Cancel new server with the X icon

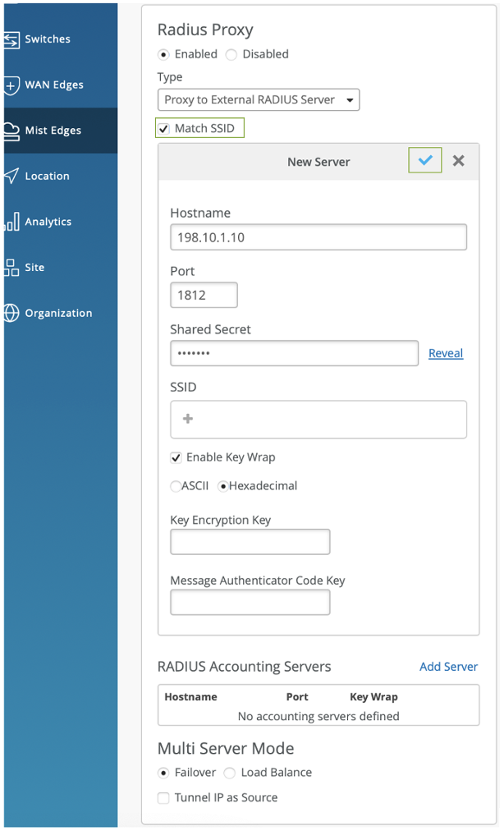tap(459, 161)
